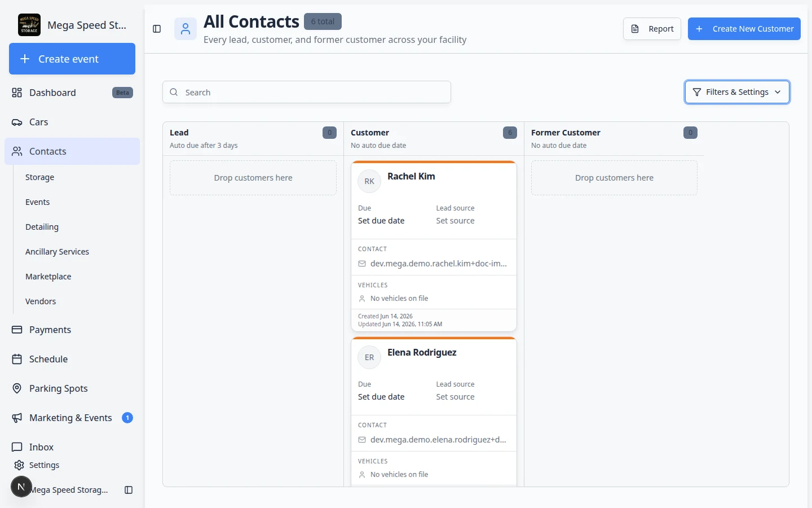
Task: Click "Auto due after 3 days" text
Action: point(204,146)
